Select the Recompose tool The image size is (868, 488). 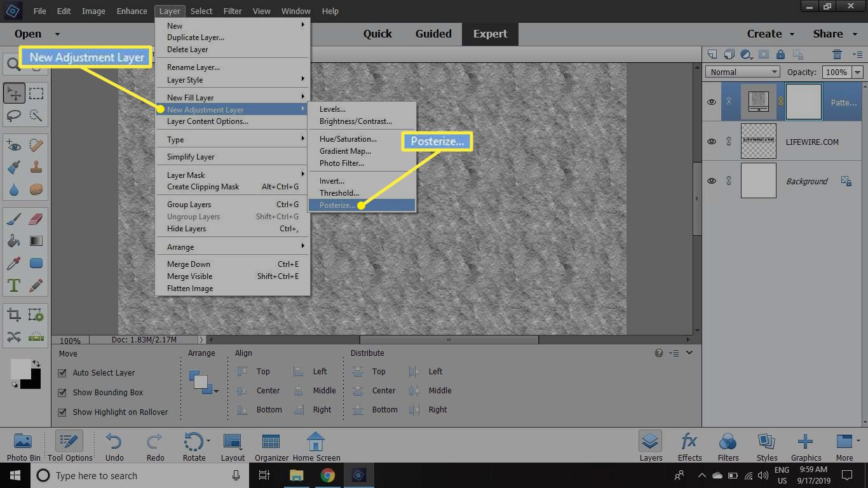(36, 315)
